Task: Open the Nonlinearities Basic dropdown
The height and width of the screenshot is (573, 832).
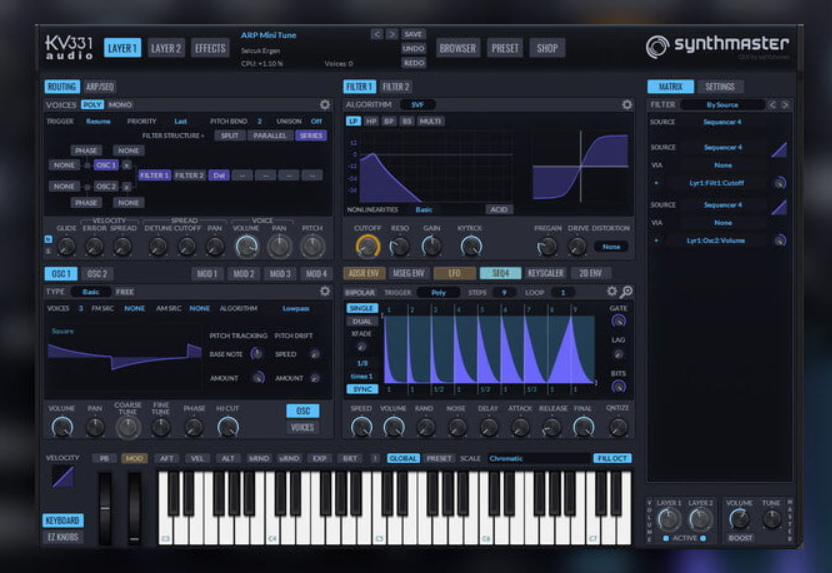Action: 424,210
